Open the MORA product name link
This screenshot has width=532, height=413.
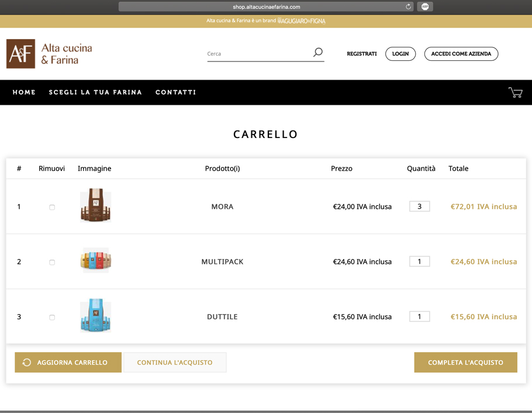click(222, 206)
